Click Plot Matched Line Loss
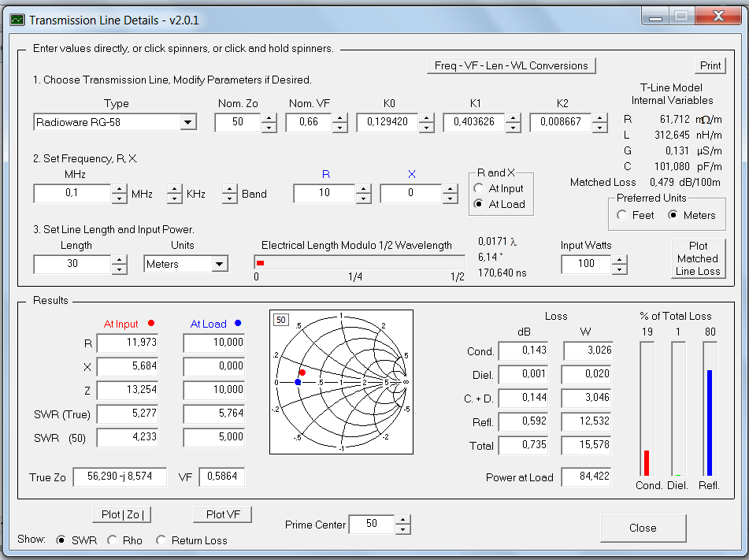This screenshot has width=749, height=560. click(x=698, y=258)
